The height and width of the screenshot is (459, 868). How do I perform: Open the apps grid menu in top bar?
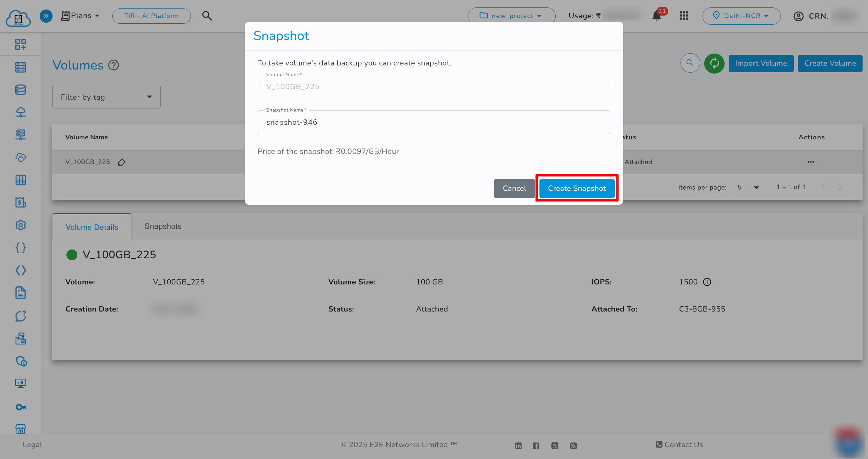684,16
